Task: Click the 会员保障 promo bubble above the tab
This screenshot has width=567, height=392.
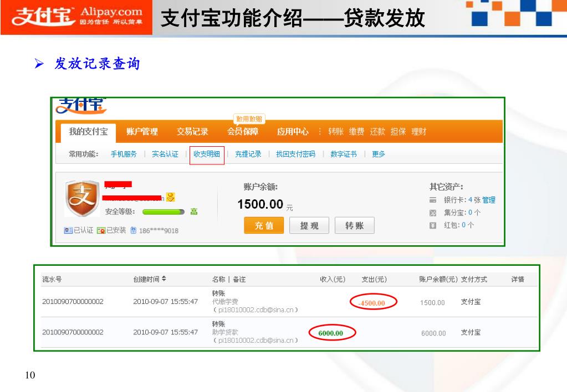Action: pyautogui.click(x=249, y=119)
